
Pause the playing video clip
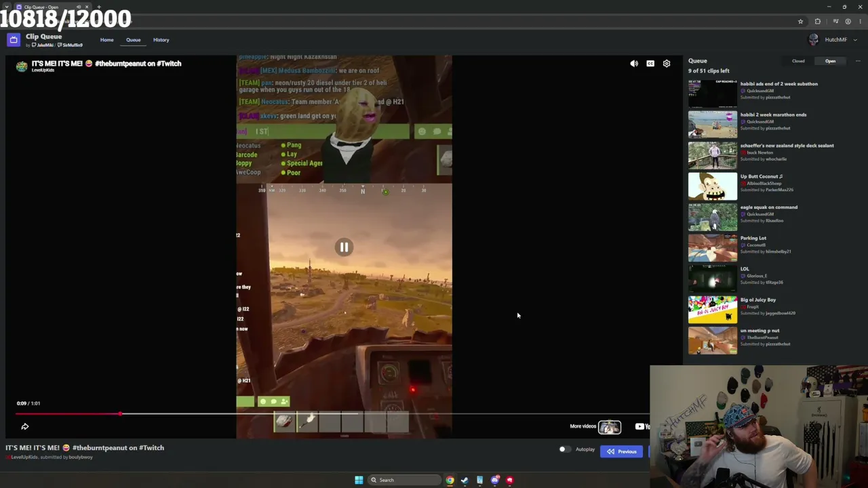point(344,247)
